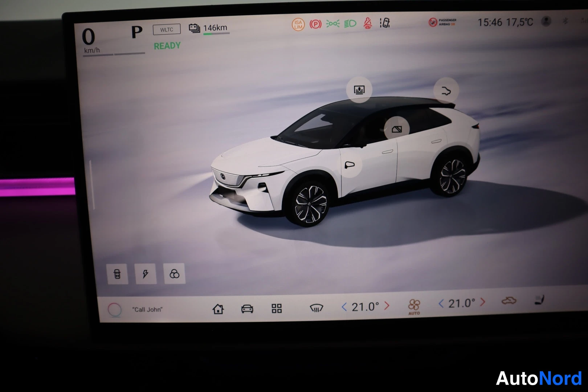
Task: Tap the green position lights indicator
Action: [332, 24]
